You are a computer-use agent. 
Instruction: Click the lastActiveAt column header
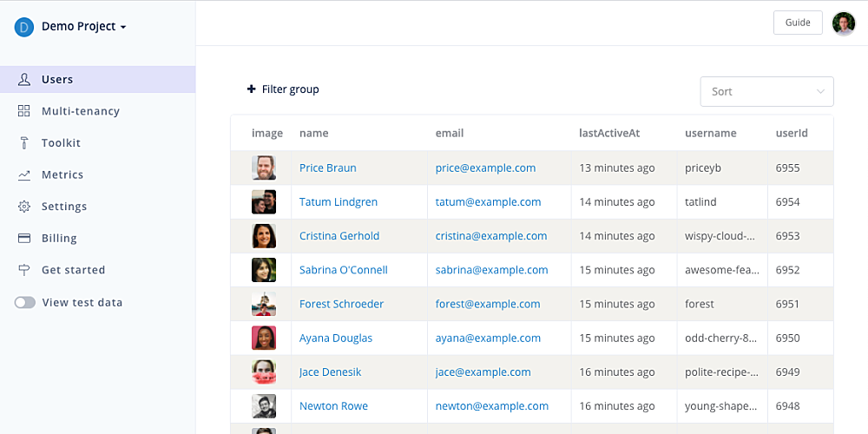[609, 134]
